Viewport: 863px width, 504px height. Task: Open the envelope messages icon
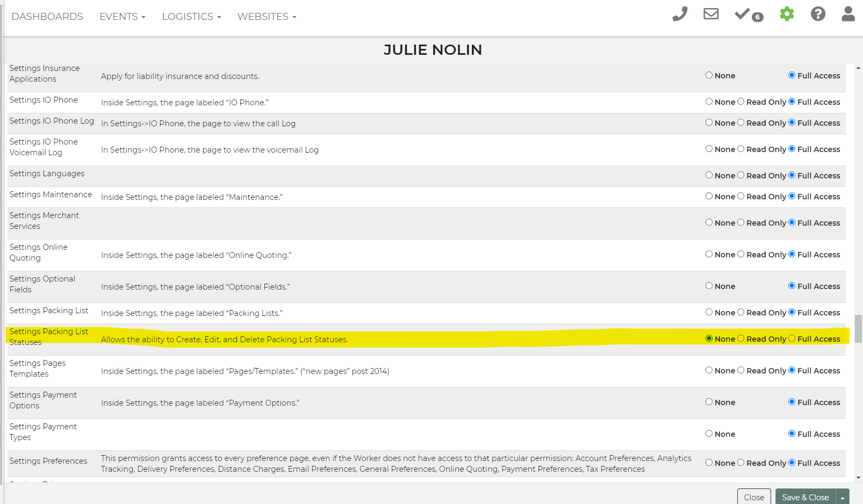711,14
